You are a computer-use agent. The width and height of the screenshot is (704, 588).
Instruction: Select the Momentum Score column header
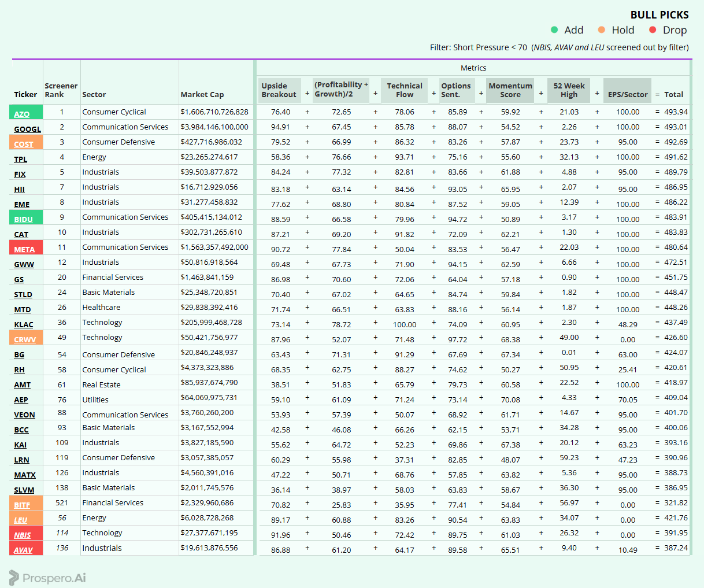point(510,90)
